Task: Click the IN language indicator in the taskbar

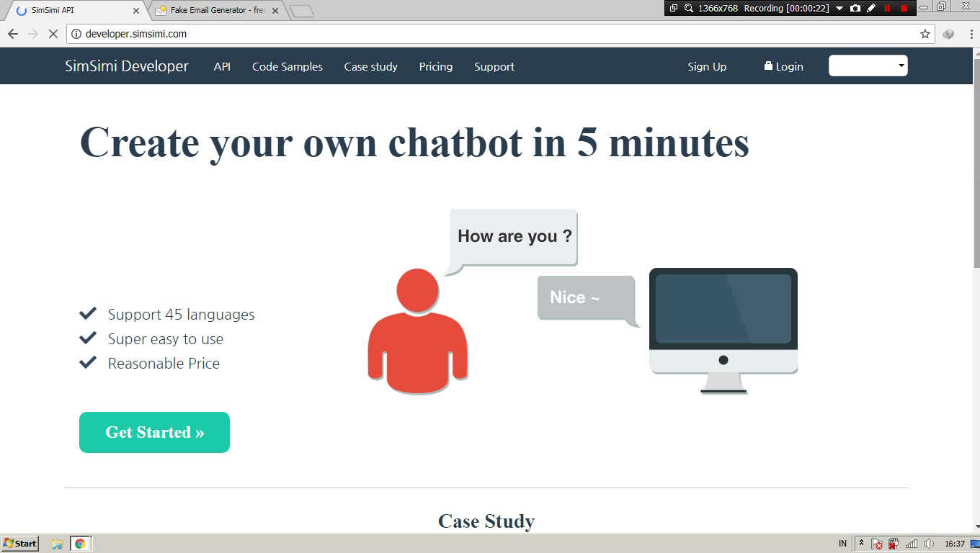Action: 843,544
